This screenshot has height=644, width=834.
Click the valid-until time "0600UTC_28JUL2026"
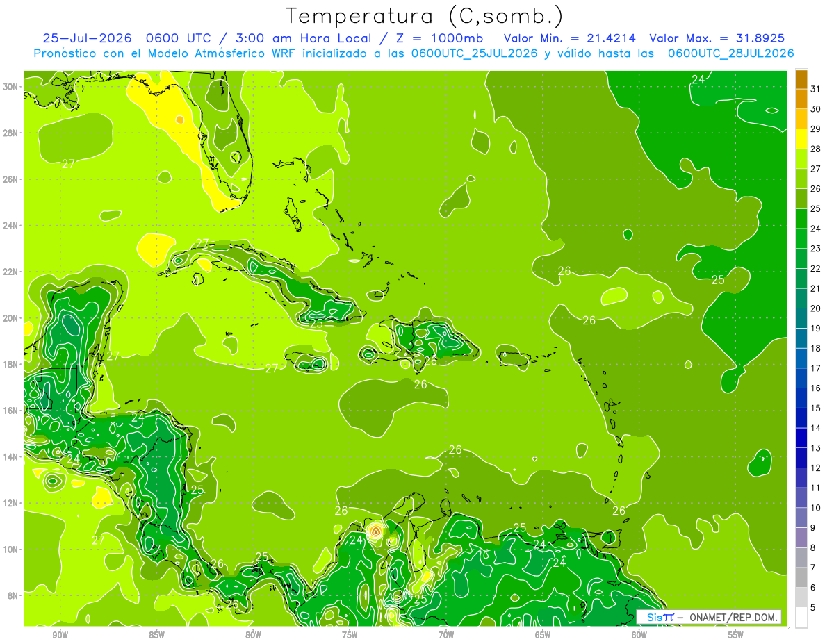pyautogui.click(x=730, y=53)
